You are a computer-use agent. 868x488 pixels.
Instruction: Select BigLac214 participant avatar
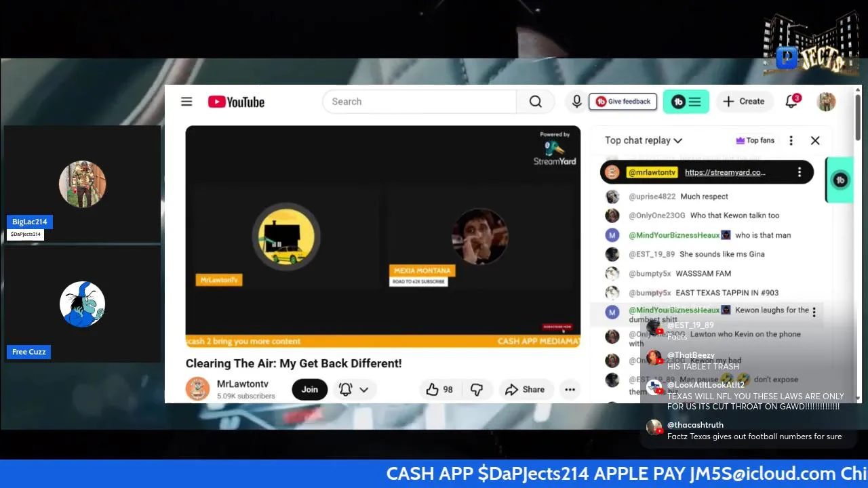[x=82, y=184]
